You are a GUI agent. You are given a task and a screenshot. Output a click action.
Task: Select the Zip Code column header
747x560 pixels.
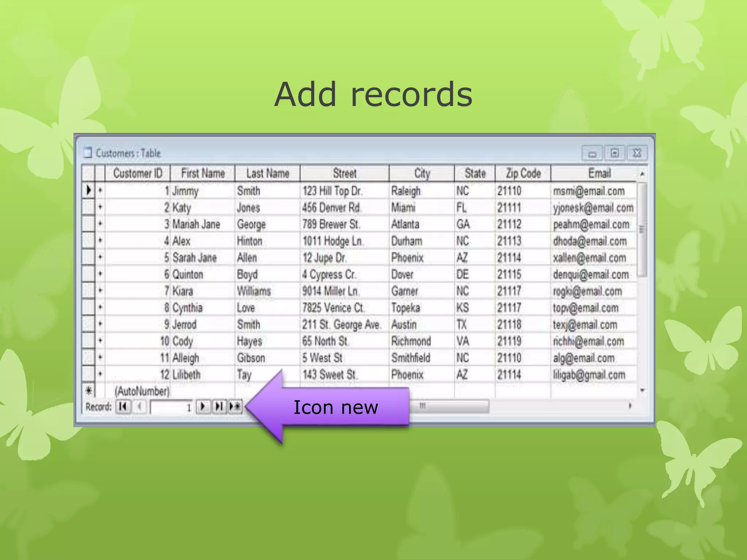pyautogui.click(x=523, y=173)
